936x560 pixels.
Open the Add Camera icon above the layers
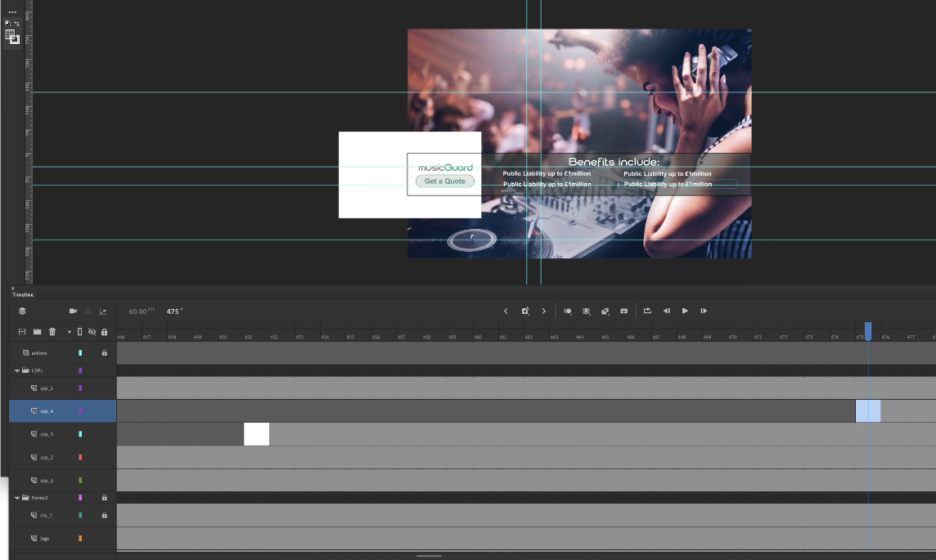pos(73,311)
